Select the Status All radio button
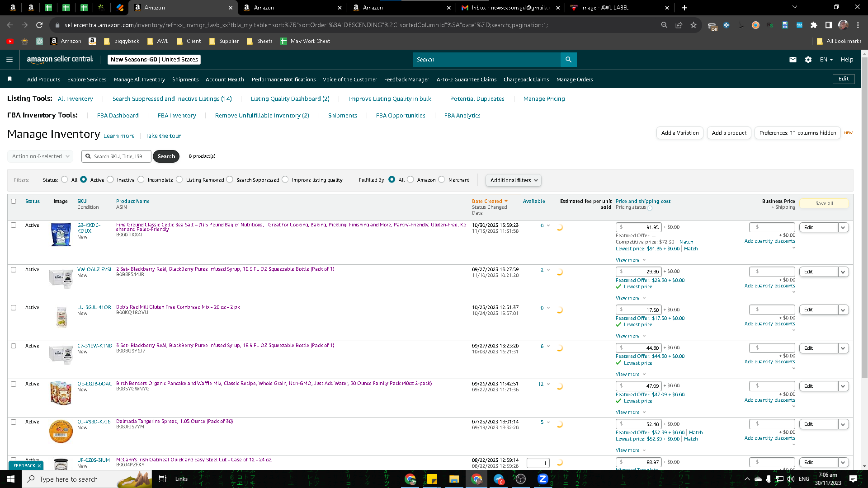 coord(65,179)
